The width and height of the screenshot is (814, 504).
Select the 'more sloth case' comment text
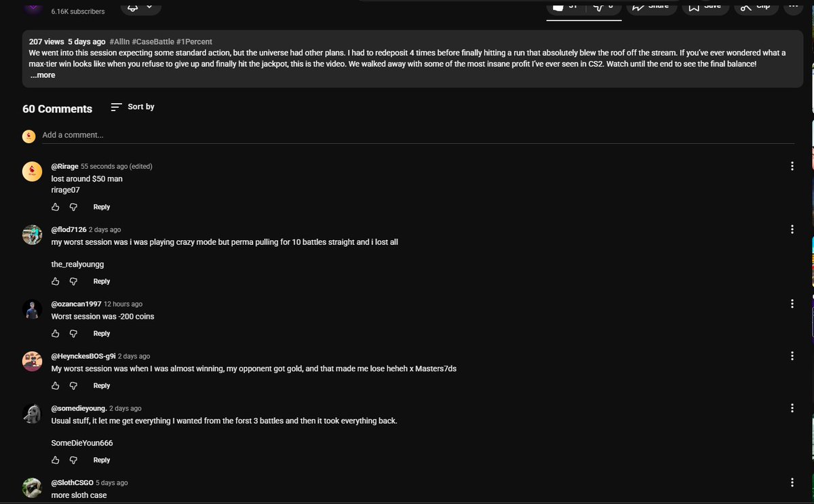point(79,495)
